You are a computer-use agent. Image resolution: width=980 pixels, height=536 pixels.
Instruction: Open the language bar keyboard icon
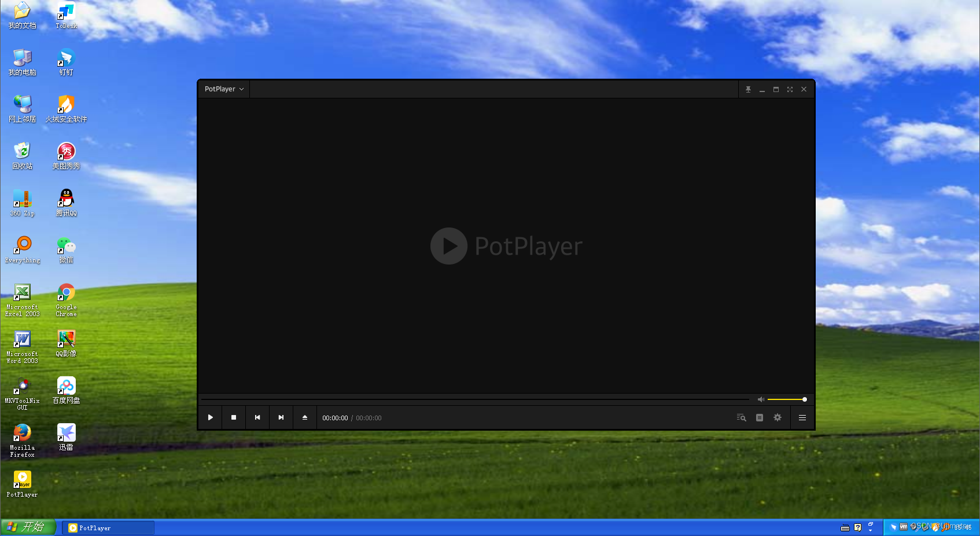(845, 528)
